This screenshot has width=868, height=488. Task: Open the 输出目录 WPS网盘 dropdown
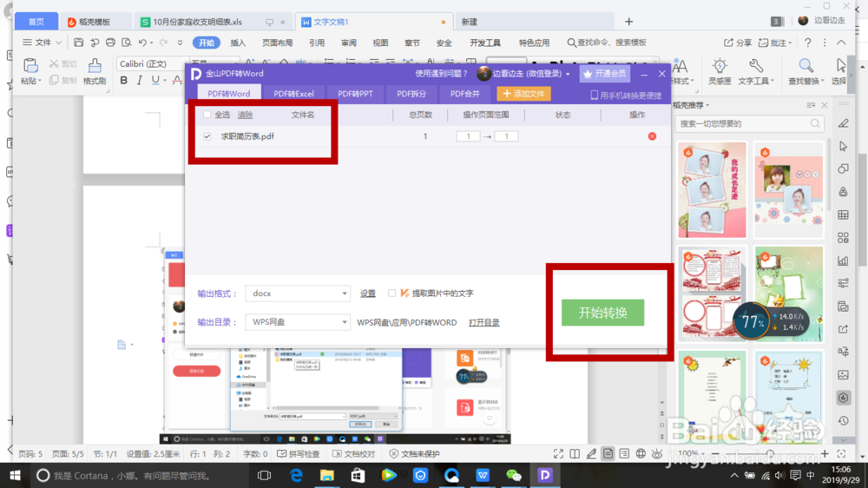coord(298,322)
